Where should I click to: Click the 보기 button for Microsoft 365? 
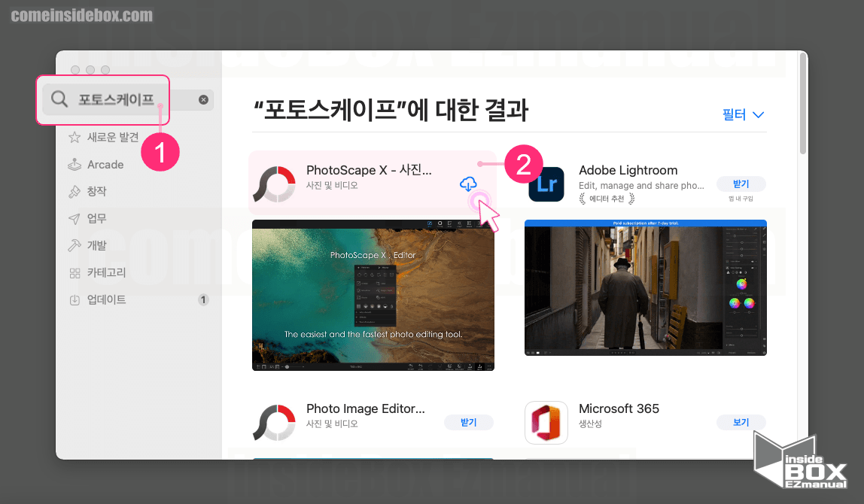point(741,423)
